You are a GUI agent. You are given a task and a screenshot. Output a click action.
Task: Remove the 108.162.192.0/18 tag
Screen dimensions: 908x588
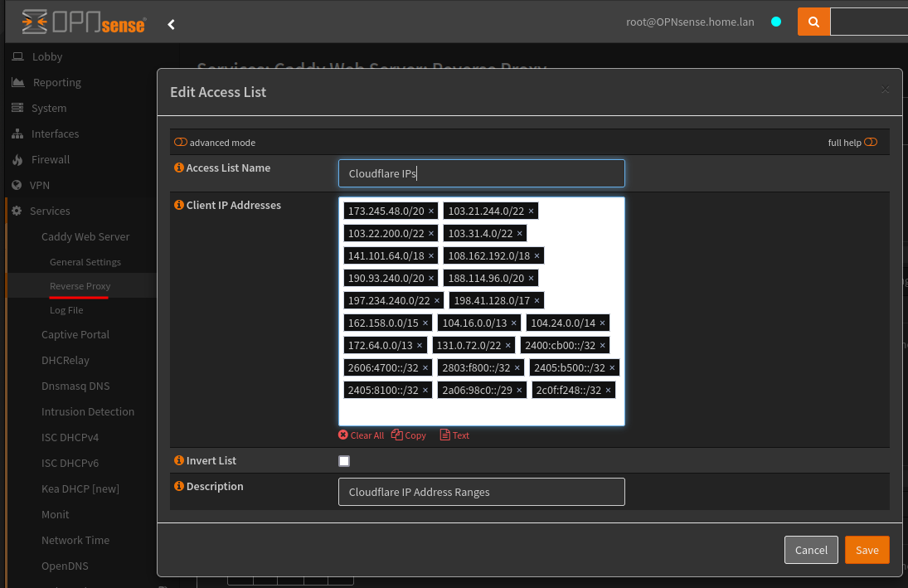537,256
